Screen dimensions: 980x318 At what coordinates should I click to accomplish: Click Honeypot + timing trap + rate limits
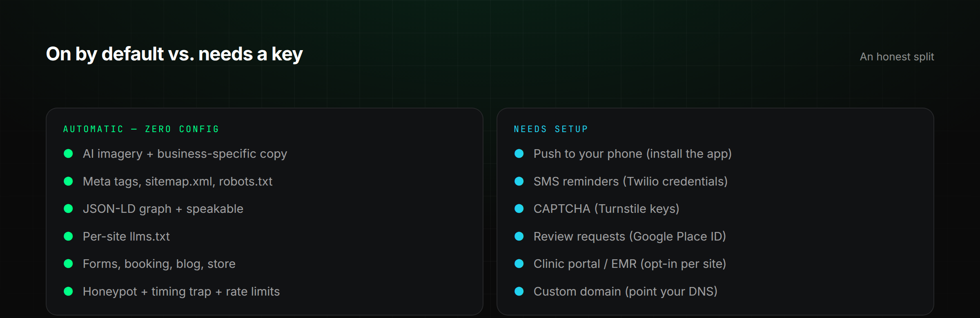coord(181,291)
